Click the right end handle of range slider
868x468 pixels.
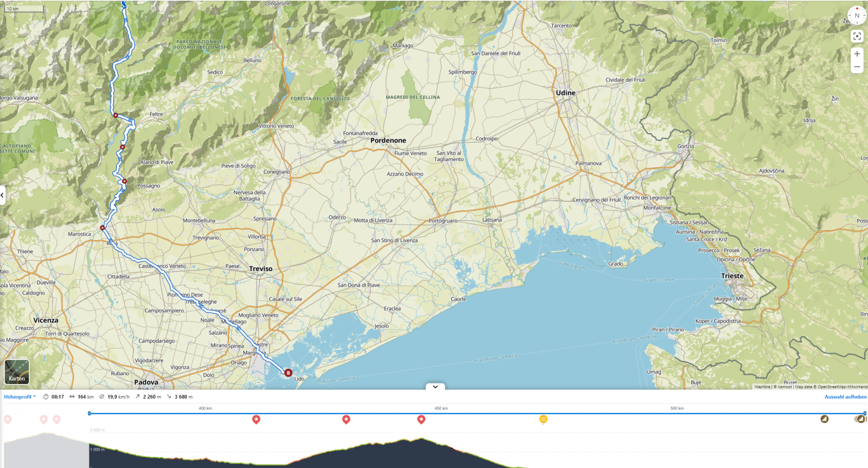coord(865,413)
